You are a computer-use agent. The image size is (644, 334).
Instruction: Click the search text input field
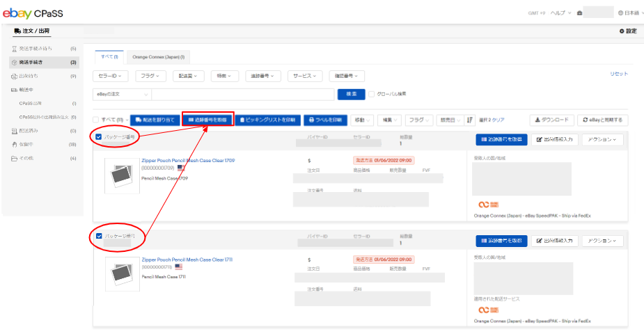[242, 94]
